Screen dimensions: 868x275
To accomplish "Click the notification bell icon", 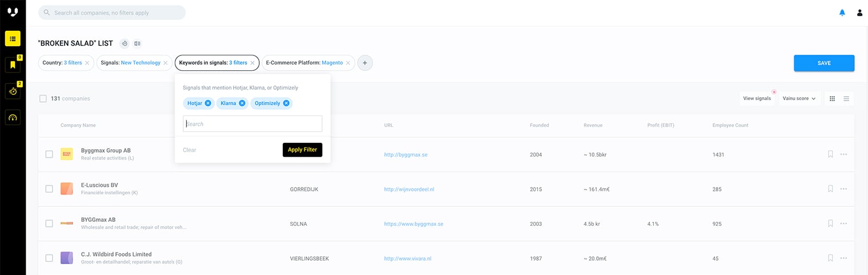I will pos(842,13).
